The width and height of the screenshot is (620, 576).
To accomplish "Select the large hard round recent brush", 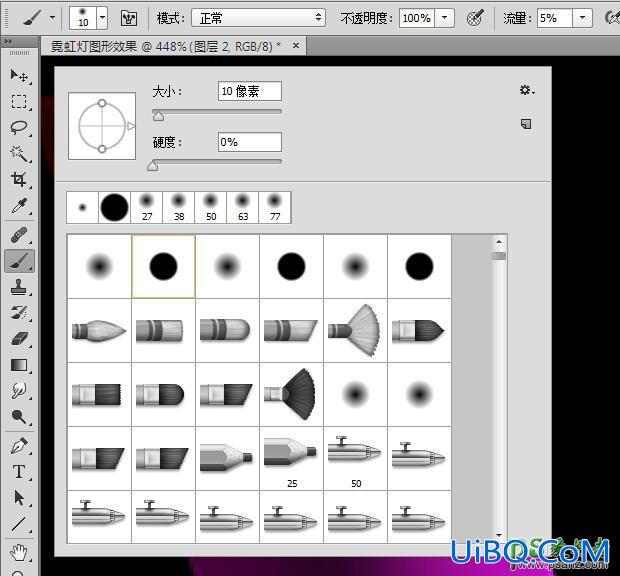I will pyautogui.click(x=115, y=208).
